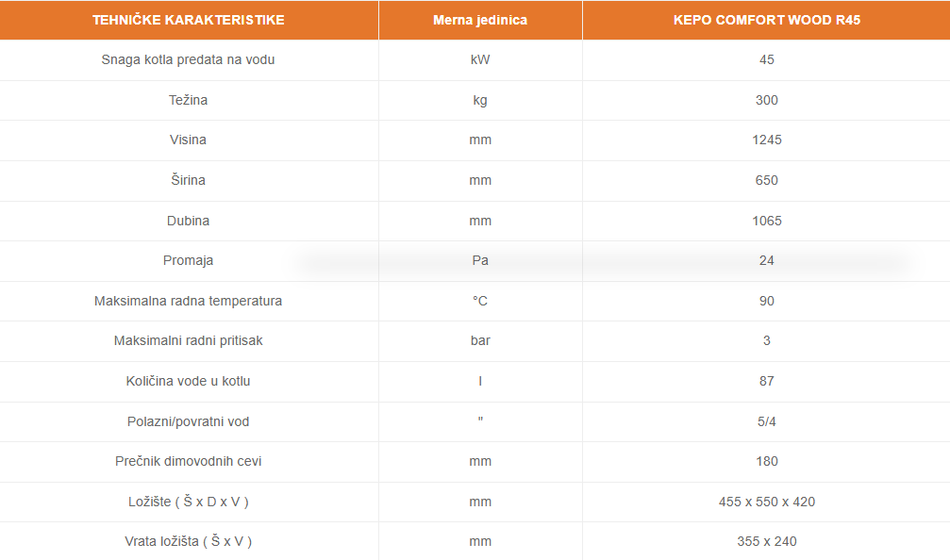Click the firebox dimensions 455 x 550 x 420
Image resolution: width=950 pixels, height=560 pixels.
[766, 502]
